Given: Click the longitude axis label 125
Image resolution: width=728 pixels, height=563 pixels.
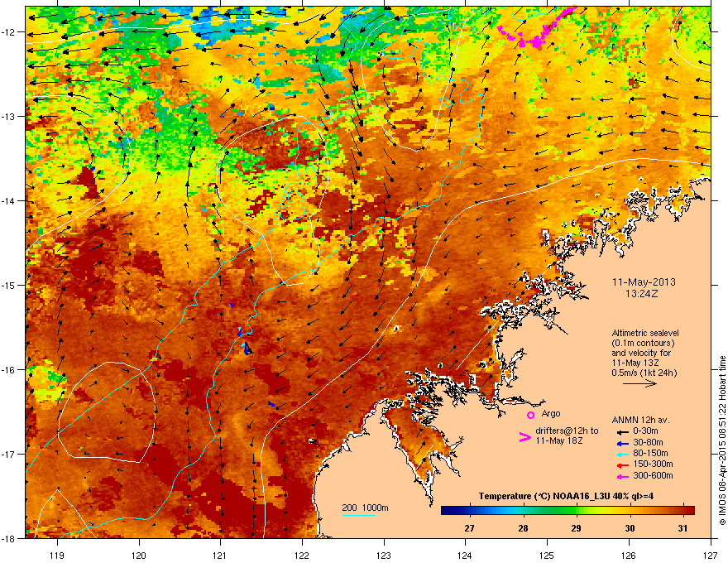Looking at the screenshot, I should [x=547, y=555].
